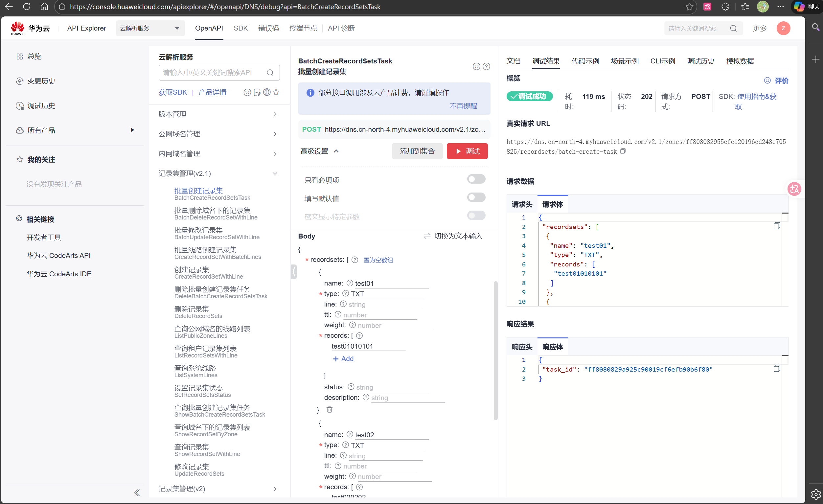Switch to the 调试历史 tab
The image size is (823, 504).
(x=700, y=61)
